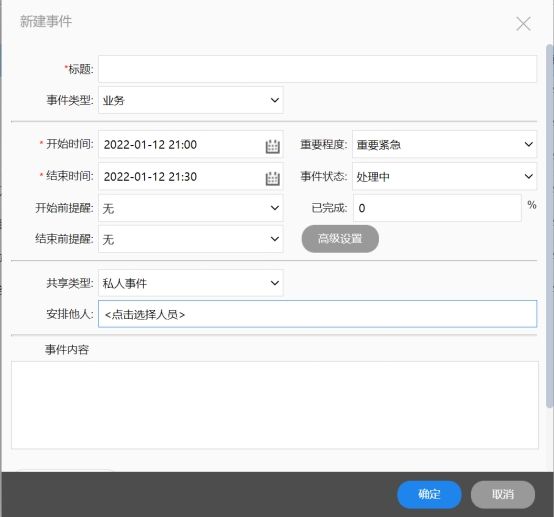Viewport: 554px width, 517px height.
Task: Open the 开始前提醒 reminder dropdown
Action: (x=191, y=208)
